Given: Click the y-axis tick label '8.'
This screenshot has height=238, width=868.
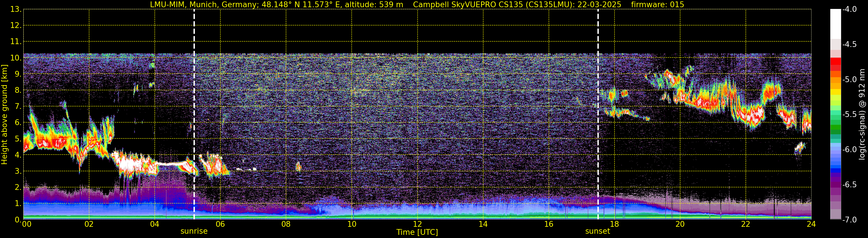Looking at the screenshot, I should click(18, 90).
